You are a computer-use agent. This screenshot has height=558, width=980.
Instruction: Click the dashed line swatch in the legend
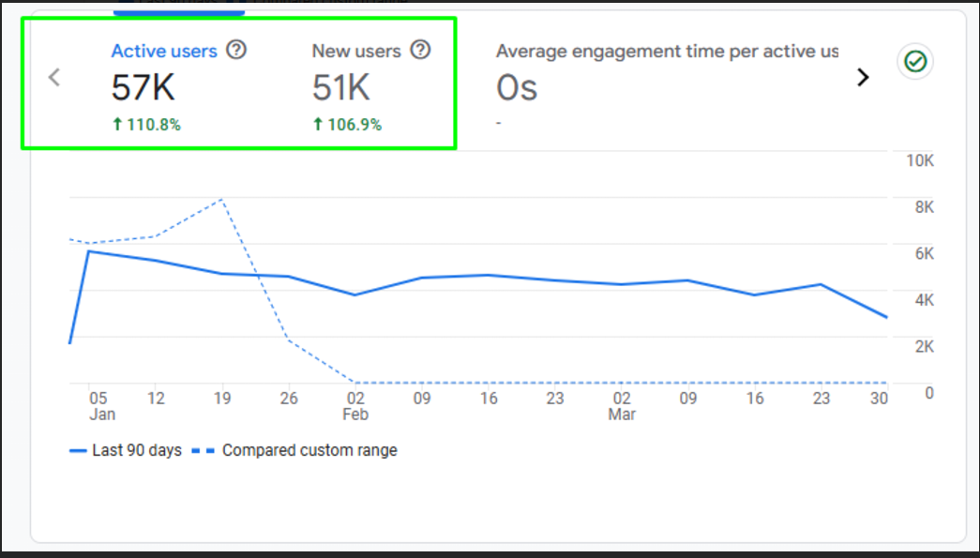pos(202,451)
